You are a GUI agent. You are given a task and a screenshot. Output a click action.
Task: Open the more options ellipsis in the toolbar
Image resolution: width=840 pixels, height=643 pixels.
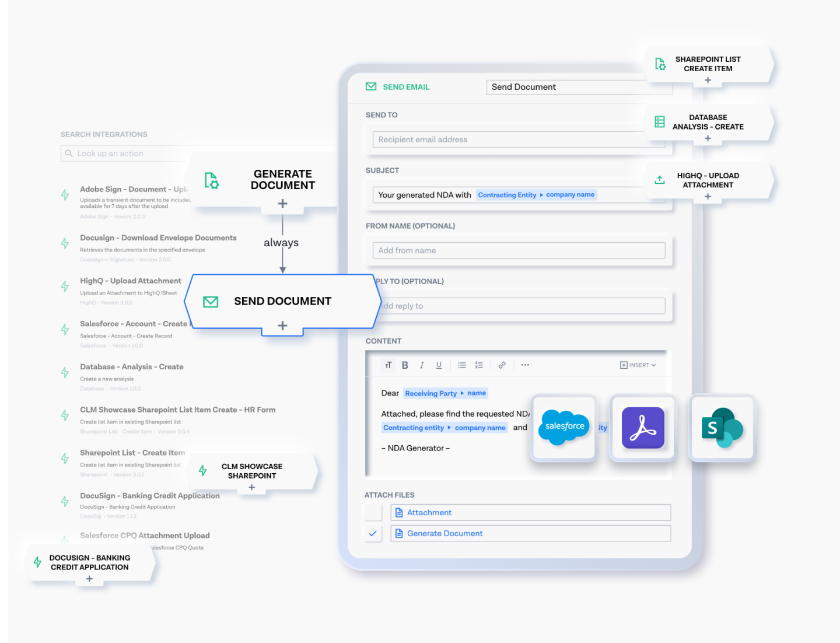pyautogui.click(x=525, y=365)
